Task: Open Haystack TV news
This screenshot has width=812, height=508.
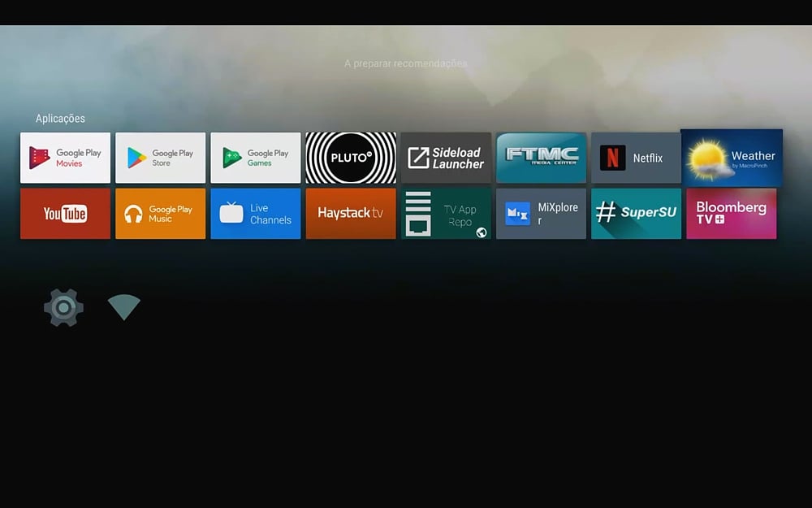Action: pyautogui.click(x=351, y=213)
